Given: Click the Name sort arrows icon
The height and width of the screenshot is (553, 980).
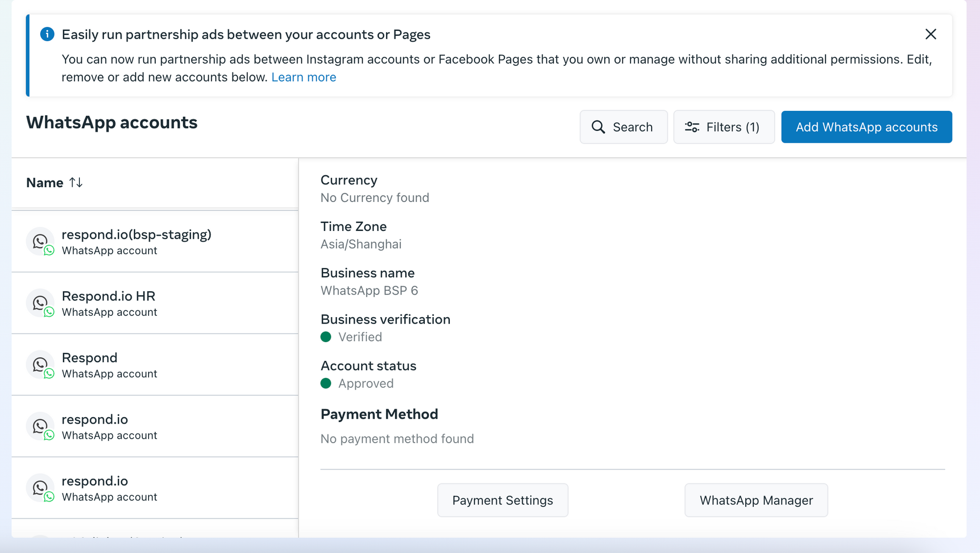Looking at the screenshot, I should click(76, 182).
